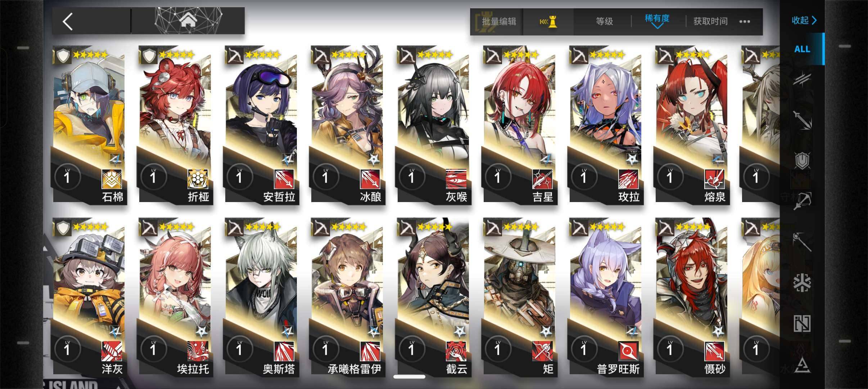
Task: Sort operators by 获取时间 obtain time
Action: click(710, 22)
